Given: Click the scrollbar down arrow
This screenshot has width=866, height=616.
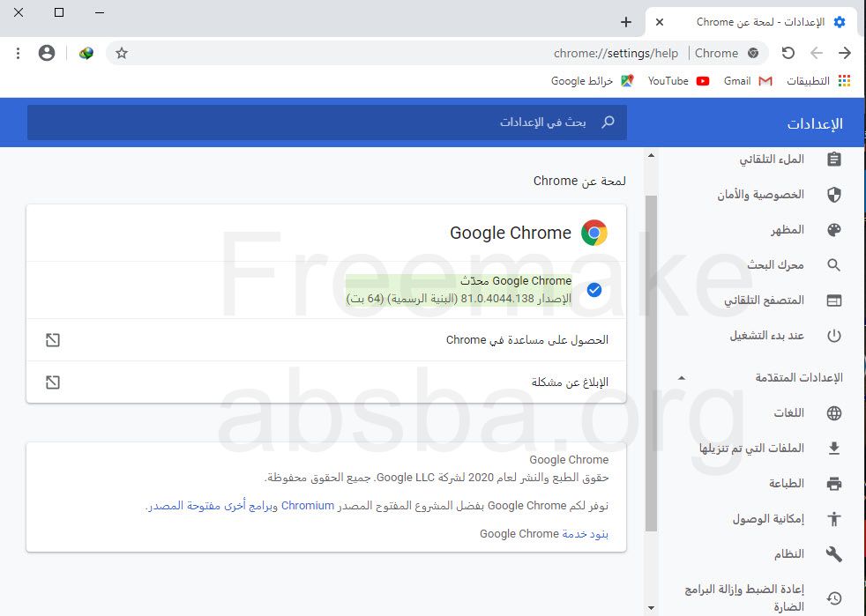Looking at the screenshot, I should [651, 608].
